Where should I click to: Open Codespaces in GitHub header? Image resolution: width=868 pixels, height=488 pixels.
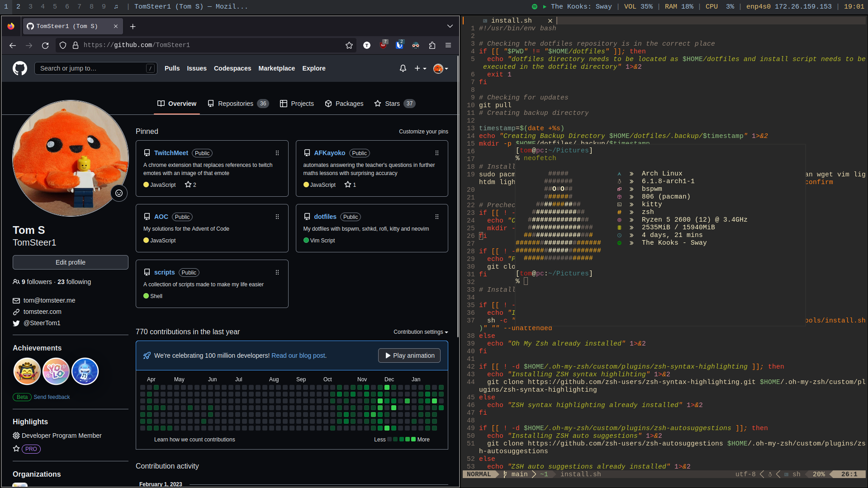[x=232, y=68]
